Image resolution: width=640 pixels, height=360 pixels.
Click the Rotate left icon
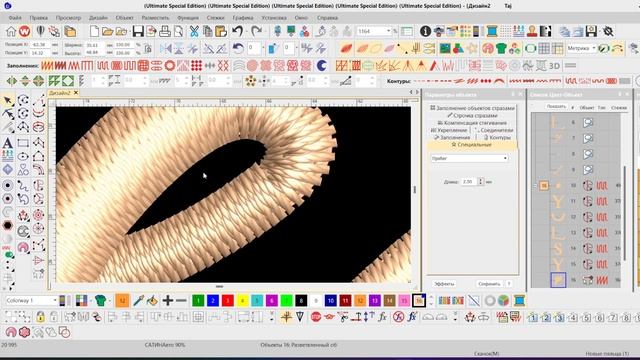point(238,49)
